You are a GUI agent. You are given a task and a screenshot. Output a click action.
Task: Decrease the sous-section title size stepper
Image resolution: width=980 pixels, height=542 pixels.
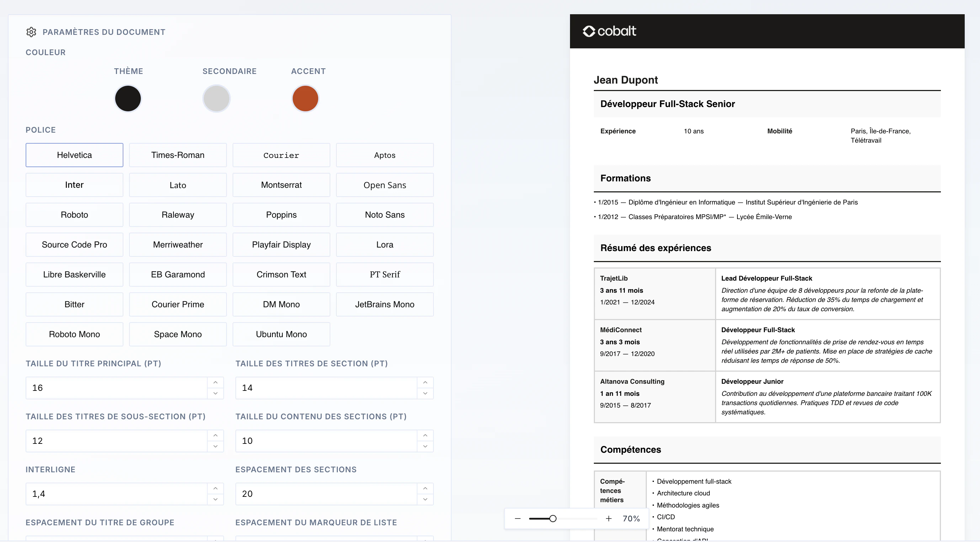click(215, 446)
